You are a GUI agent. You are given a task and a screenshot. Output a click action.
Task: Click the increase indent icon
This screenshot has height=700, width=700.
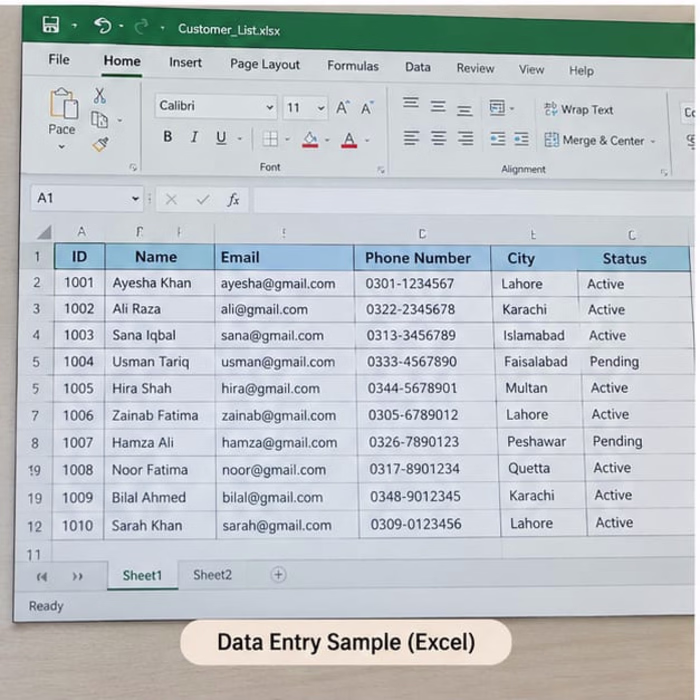point(521,139)
